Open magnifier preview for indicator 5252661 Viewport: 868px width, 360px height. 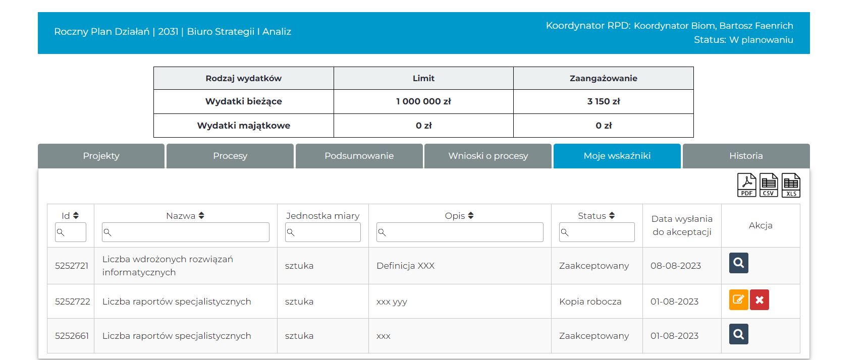coord(738,334)
